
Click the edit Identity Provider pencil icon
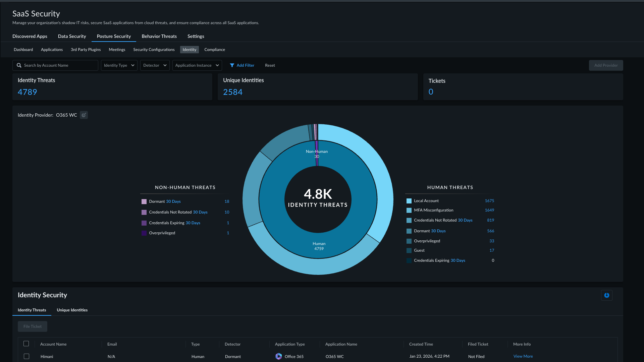pos(84,115)
